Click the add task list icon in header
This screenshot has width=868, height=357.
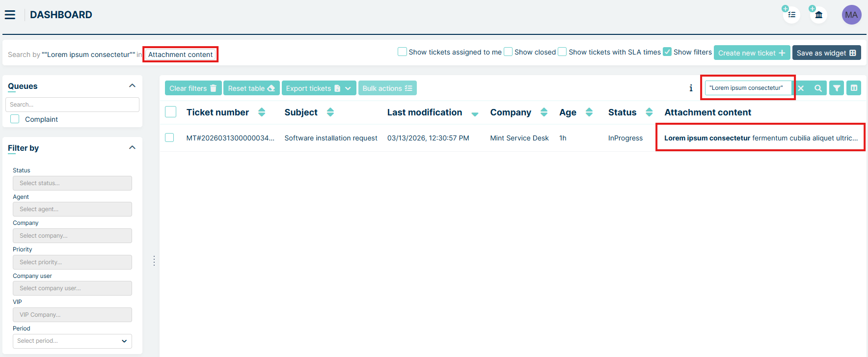[791, 15]
